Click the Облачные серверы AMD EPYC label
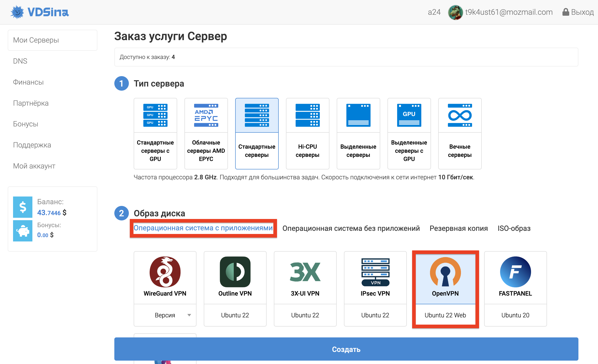Image resolution: width=598 pixels, height=364 pixels. click(206, 151)
